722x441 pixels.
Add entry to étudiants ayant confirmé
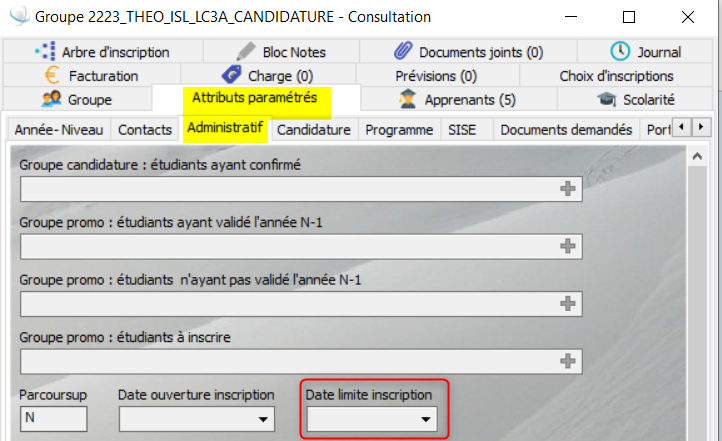pyautogui.click(x=568, y=188)
